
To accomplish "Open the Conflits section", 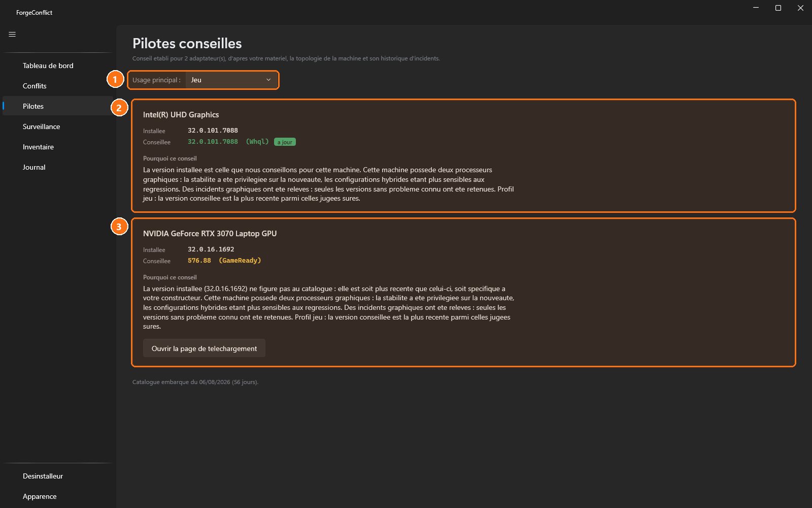I will tap(58, 86).
